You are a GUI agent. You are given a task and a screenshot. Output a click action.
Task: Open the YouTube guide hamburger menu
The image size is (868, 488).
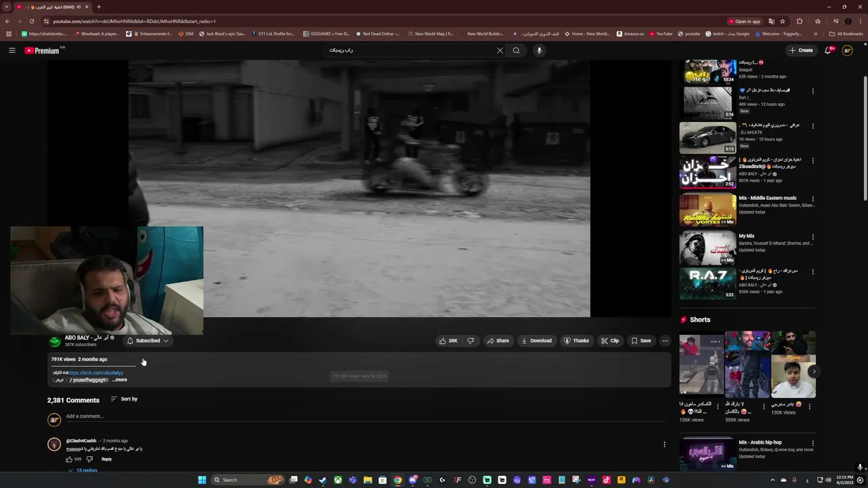[x=12, y=50]
